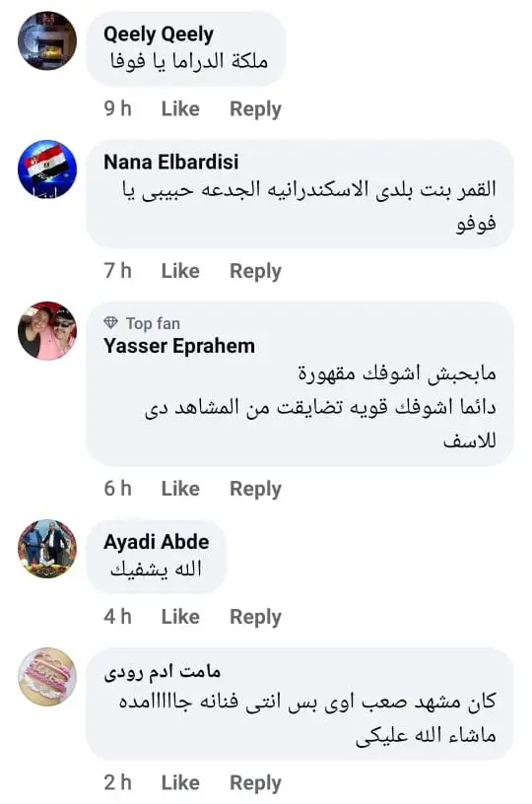Open Nana Elbardisi's Egypt flag avatar
Image resolution: width=532 pixels, height=804 pixels.
47,168
